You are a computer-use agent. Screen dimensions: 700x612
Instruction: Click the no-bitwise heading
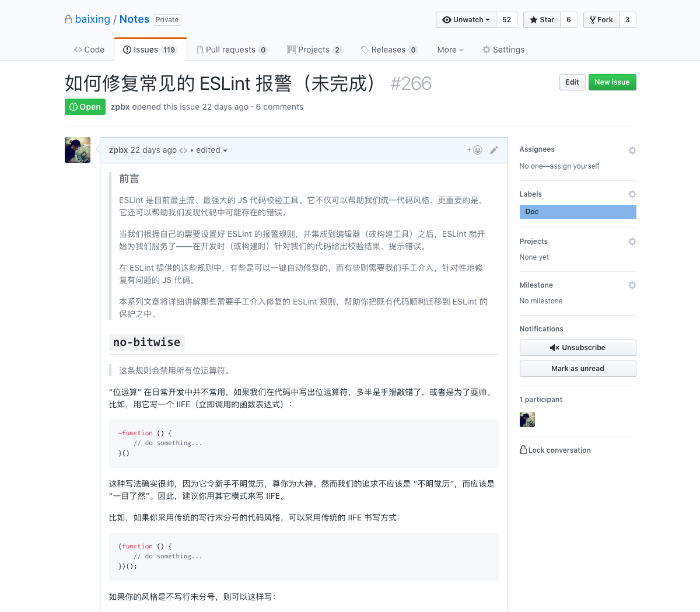pos(147,342)
